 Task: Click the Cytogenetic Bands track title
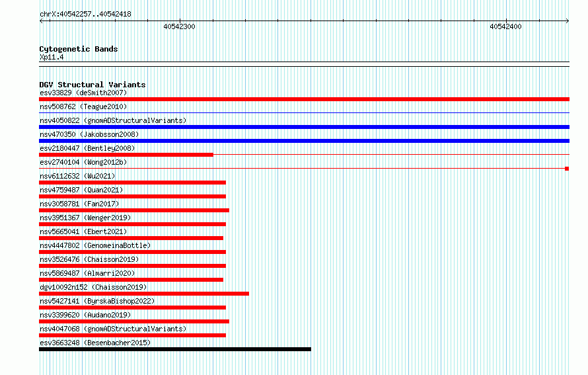pos(79,49)
